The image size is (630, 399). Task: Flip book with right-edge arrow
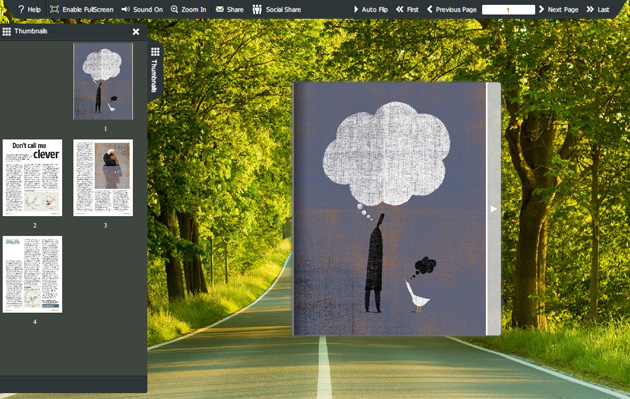point(493,209)
